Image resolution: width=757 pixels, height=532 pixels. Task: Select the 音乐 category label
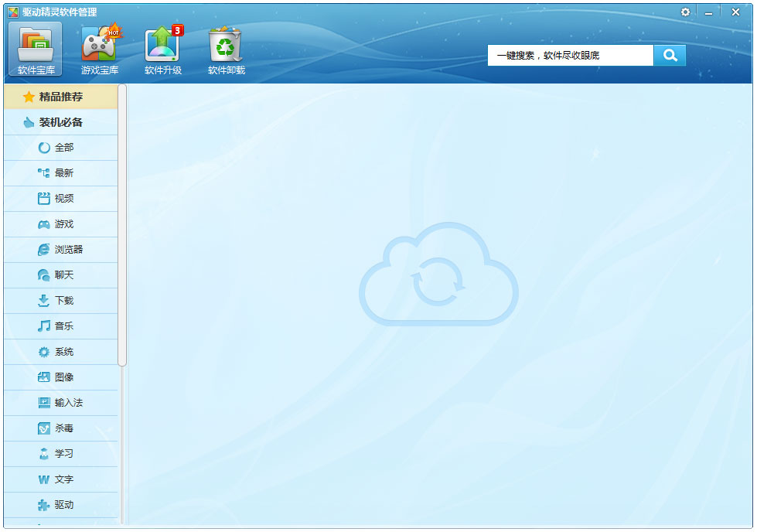pyautogui.click(x=64, y=326)
